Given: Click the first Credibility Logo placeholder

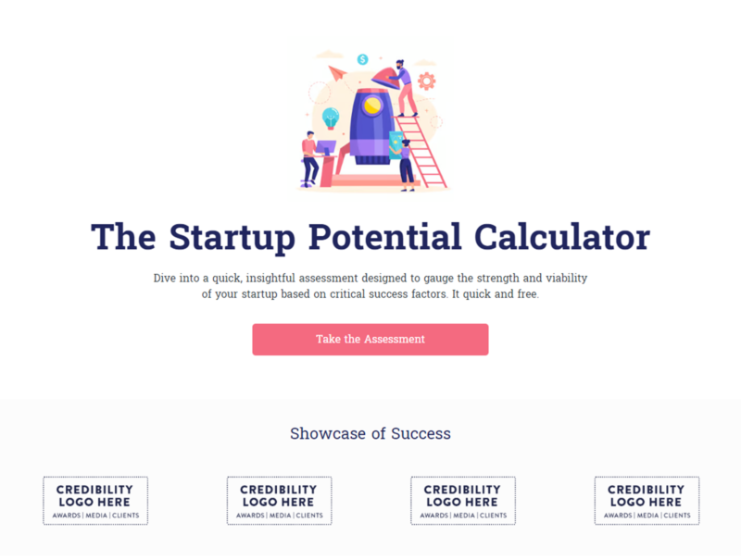Looking at the screenshot, I should coord(95,500).
